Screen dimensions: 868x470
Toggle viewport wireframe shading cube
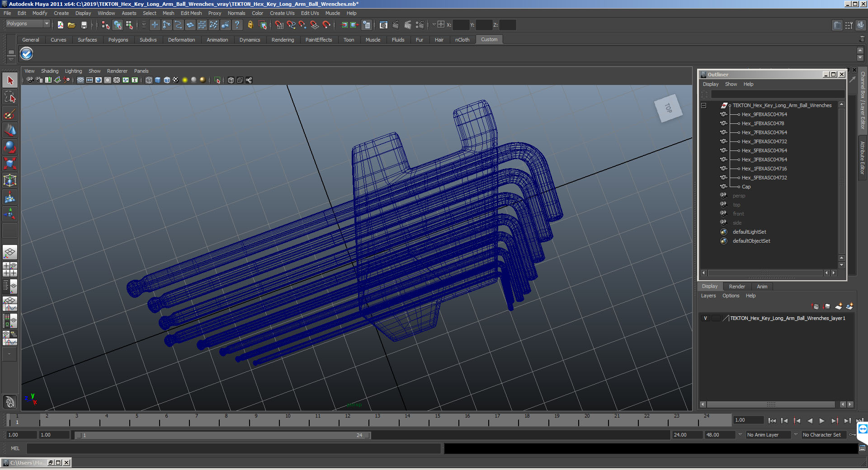pyautogui.click(x=149, y=80)
